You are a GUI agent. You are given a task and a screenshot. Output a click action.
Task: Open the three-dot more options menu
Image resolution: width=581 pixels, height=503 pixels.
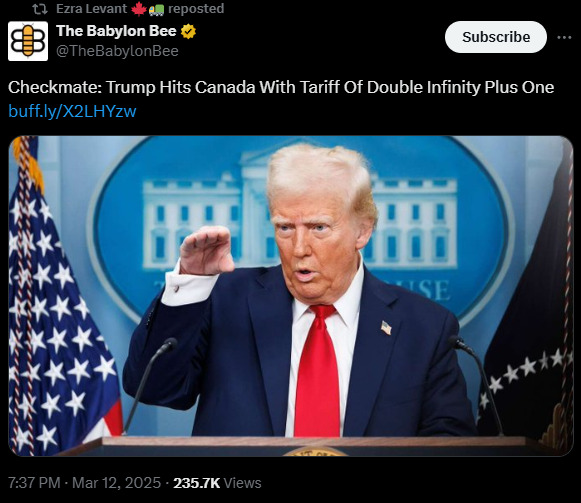[x=564, y=37]
